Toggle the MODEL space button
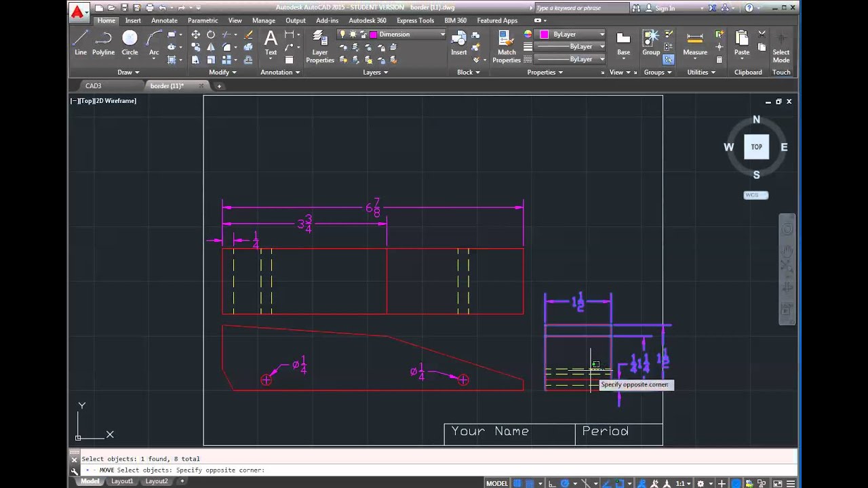Image resolution: width=868 pixels, height=488 pixels. point(498,483)
